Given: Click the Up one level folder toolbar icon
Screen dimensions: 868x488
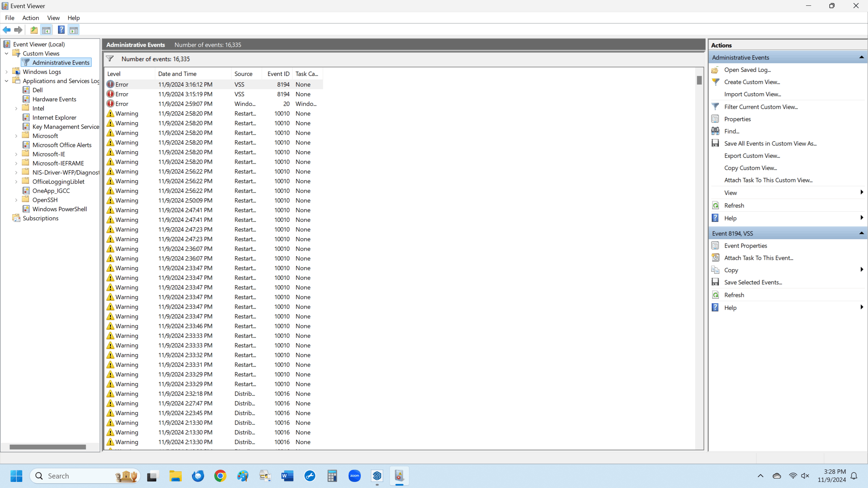Looking at the screenshot, I should [x=34, y=30].
